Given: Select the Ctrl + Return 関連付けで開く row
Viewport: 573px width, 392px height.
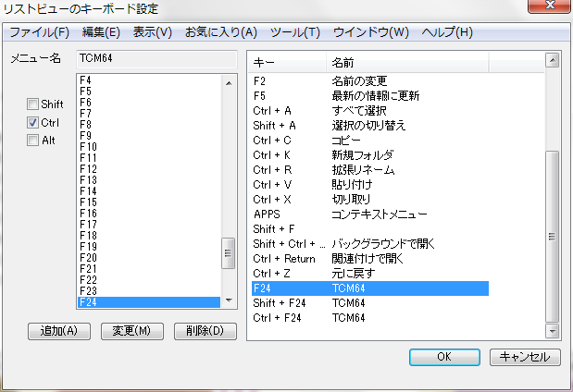Looking at the screenshot, I should point(370,259).
